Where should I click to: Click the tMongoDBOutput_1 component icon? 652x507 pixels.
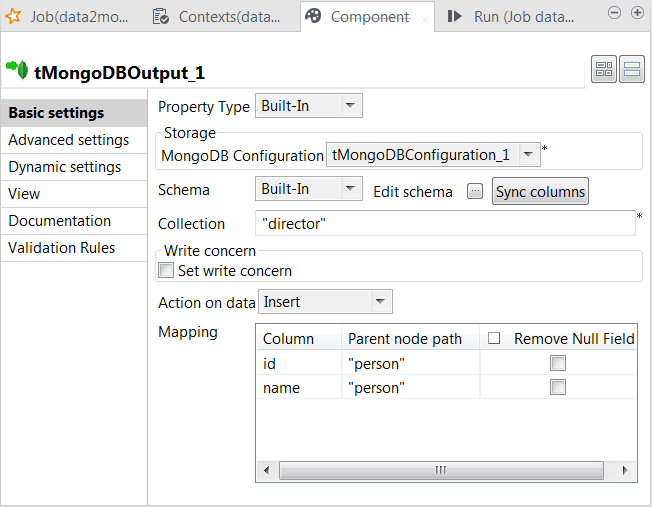click(17, 69)
